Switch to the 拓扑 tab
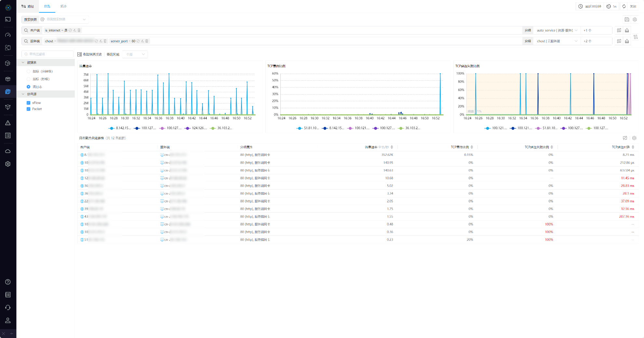 coord(63,7)
